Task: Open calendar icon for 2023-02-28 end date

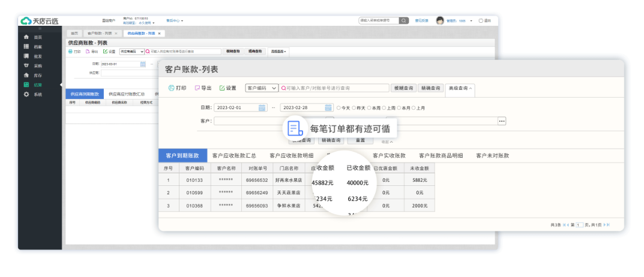Action: [x=328, y=108]
